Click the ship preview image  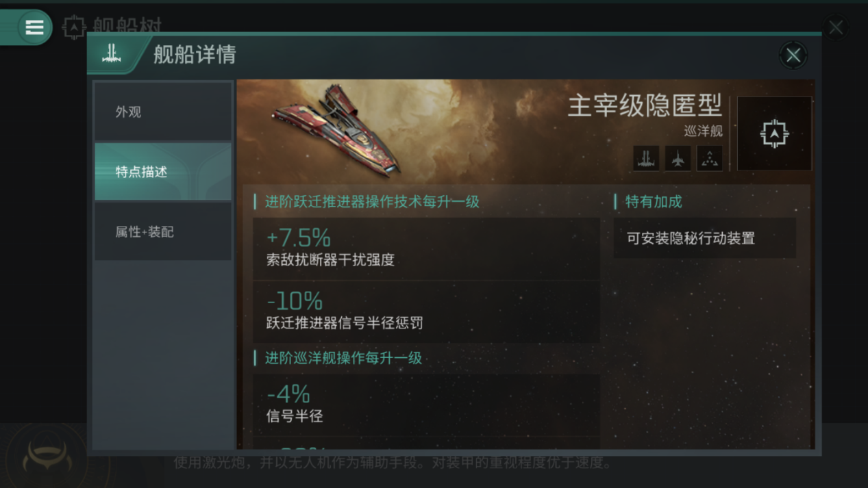click(337, 129)
